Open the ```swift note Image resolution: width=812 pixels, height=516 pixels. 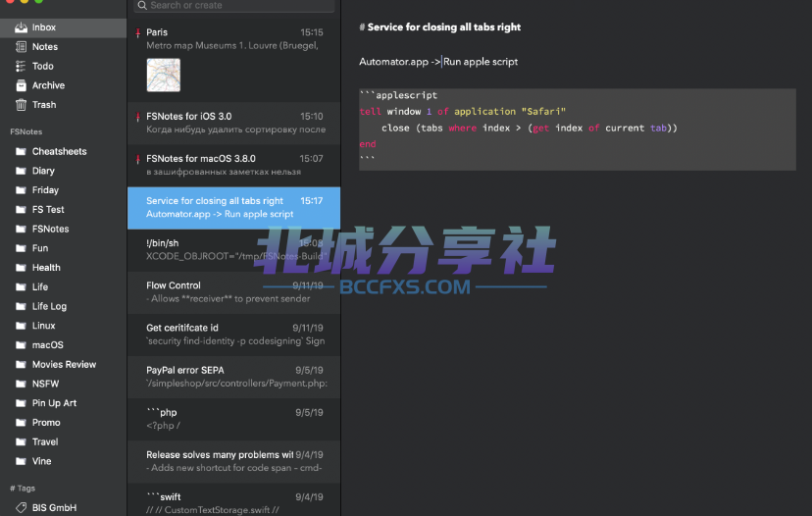[x=234, y=500]
